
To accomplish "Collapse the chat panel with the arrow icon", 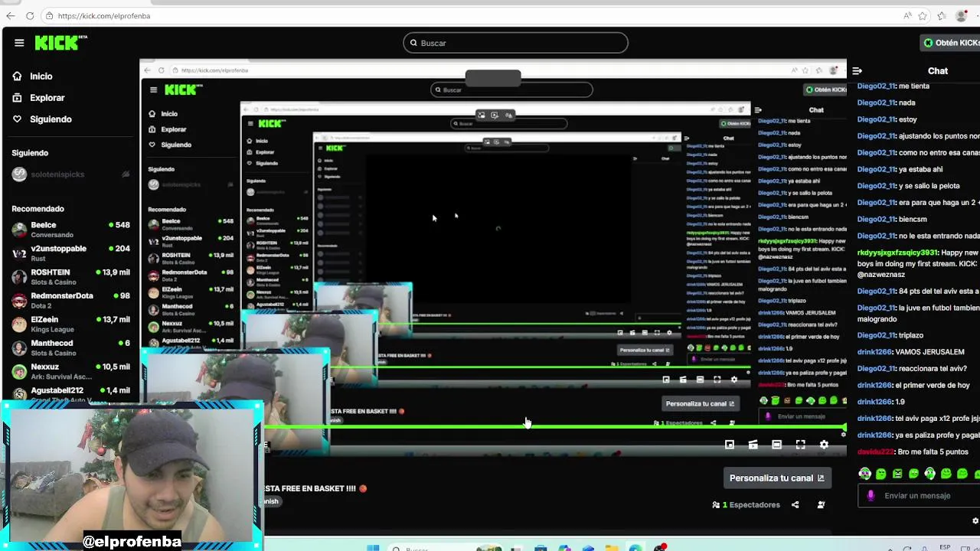I will point(857,71).
